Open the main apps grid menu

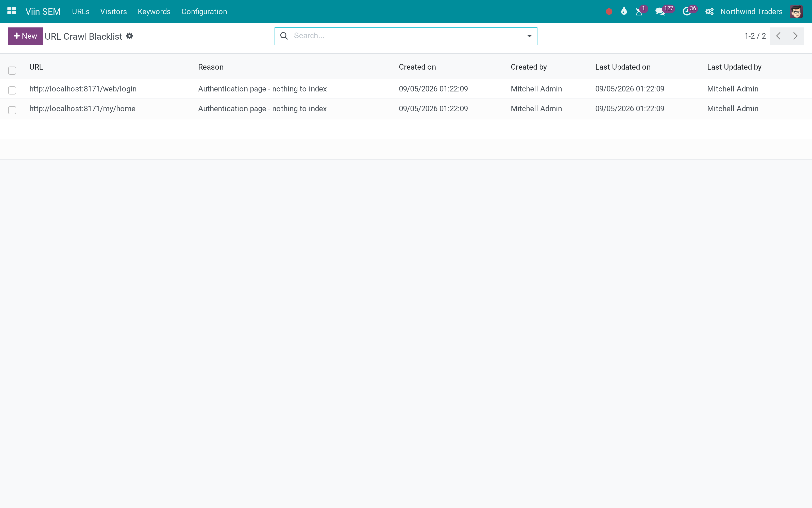pyautogui.click(x=12, y=11)
